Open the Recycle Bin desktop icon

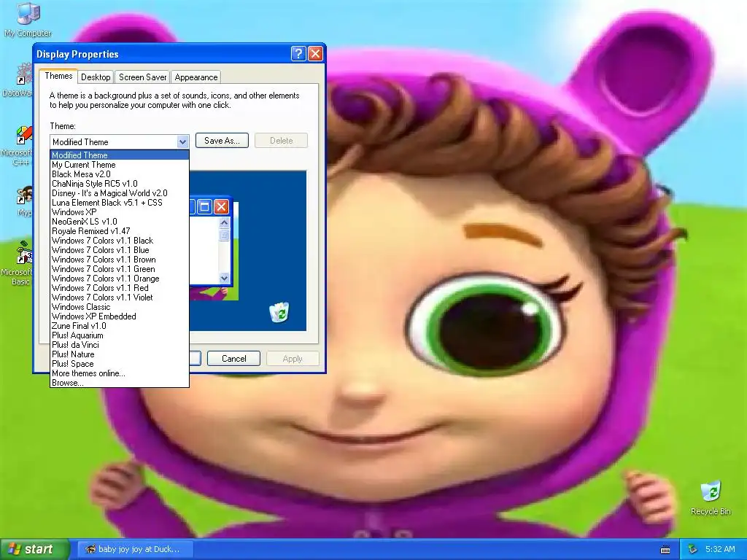(x=711, y=498)
